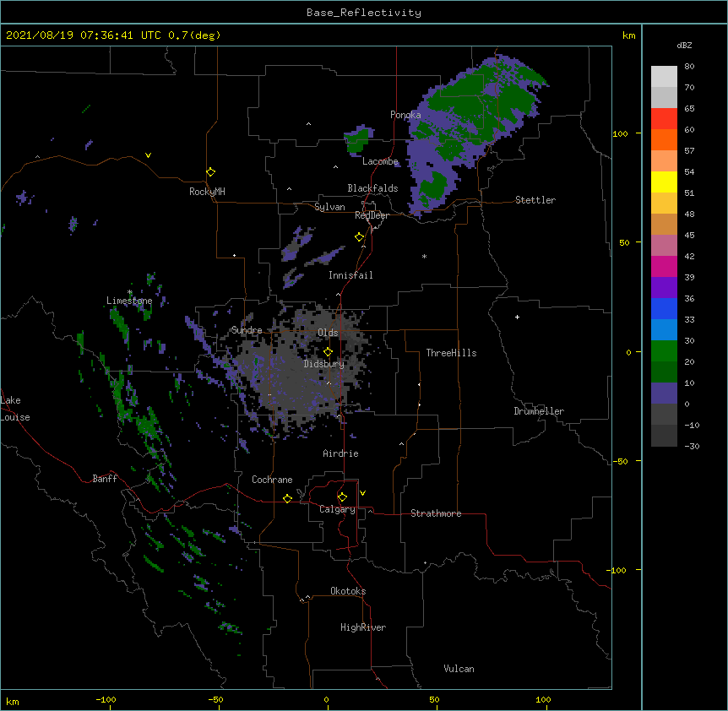728x711 pixels.
Task: Click the -30 dBZ legend value
Action: pyautogui.click(x=692, y=446)
